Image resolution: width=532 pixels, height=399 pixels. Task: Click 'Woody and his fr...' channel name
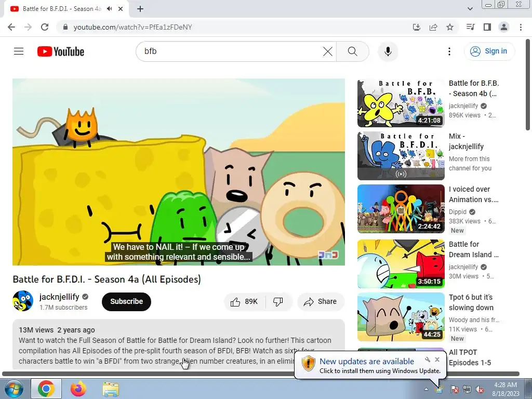click(474, 320)
